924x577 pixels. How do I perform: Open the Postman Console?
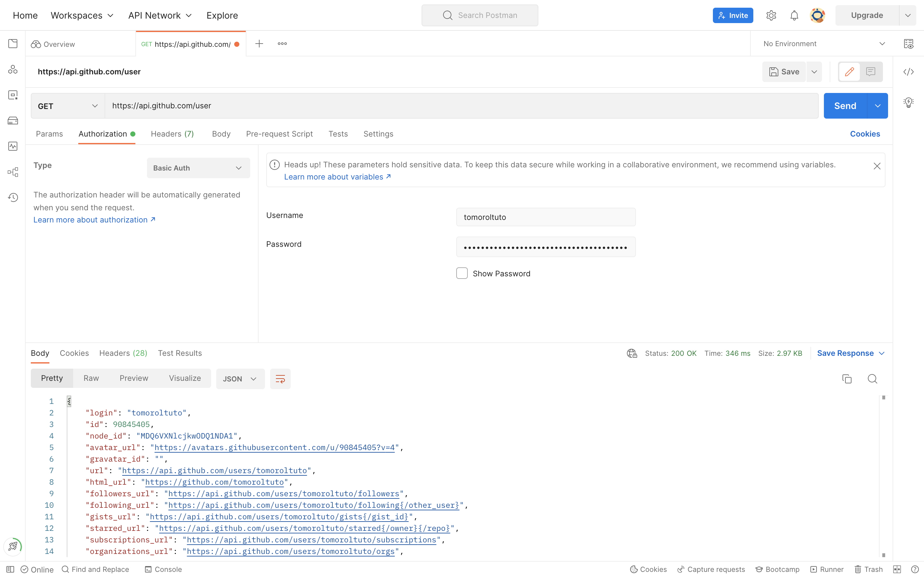(x=163, y=569)
